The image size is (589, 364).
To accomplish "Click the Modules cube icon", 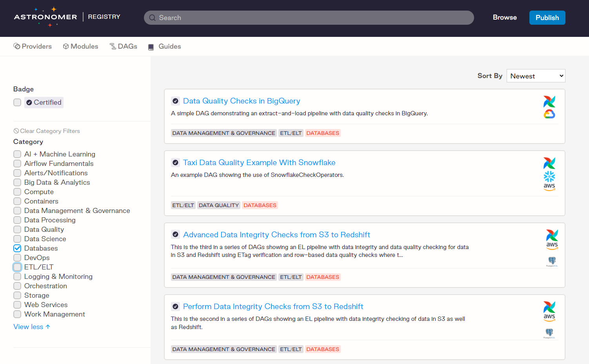I will click(x=66, y=46).
